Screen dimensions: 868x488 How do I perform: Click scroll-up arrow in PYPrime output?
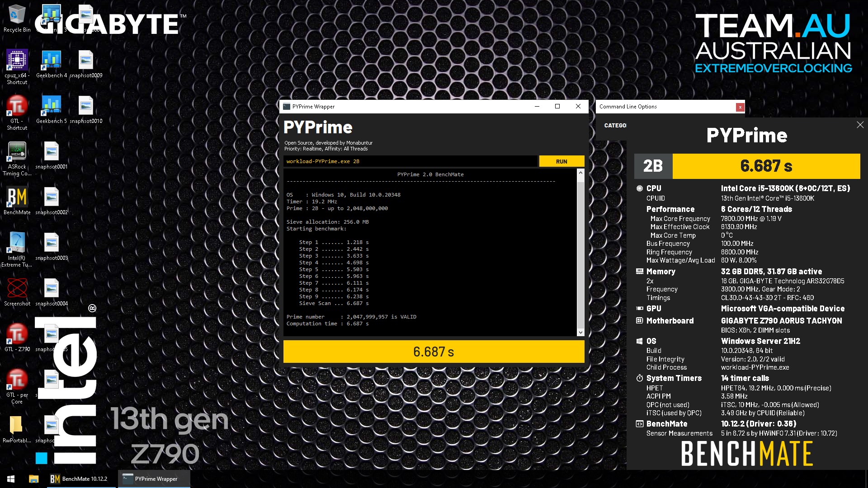pos(580,173)
